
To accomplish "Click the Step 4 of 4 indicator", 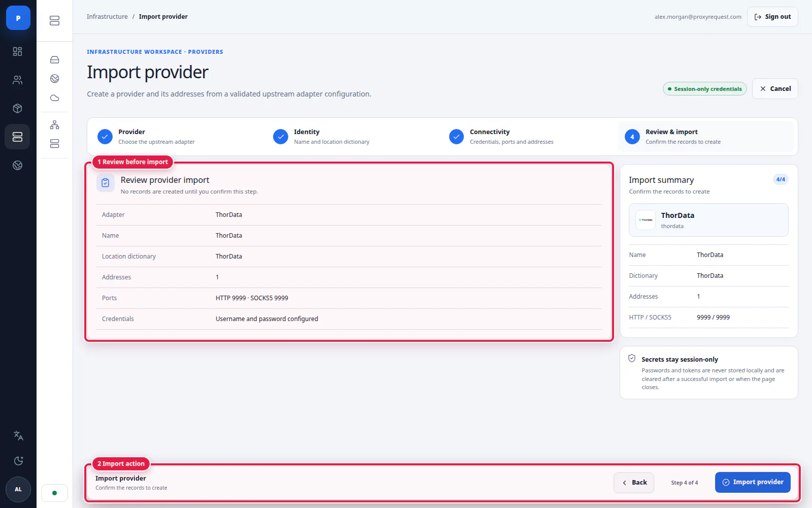I will coord(684,483).
